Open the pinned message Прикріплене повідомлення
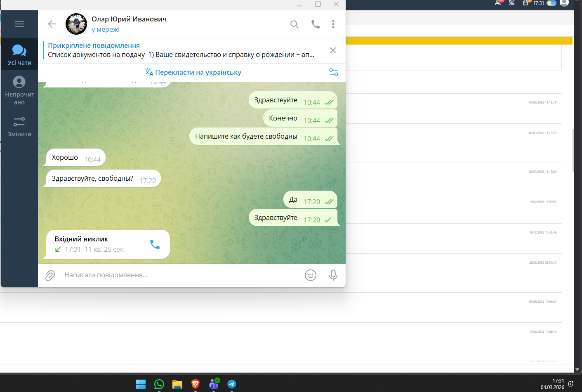The width and height of the screenshot is (582, 392). (x=181, y=50)
